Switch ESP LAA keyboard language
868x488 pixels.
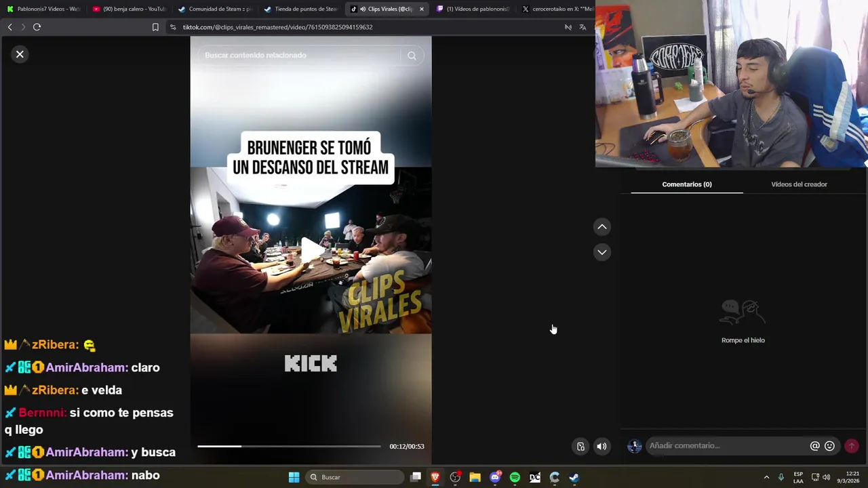[x=798, y=477]
